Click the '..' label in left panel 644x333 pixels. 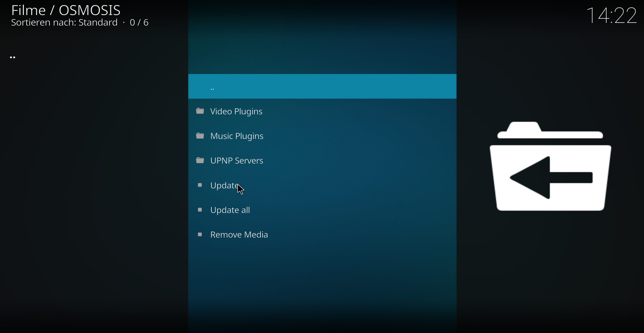[x=13, y=57]
